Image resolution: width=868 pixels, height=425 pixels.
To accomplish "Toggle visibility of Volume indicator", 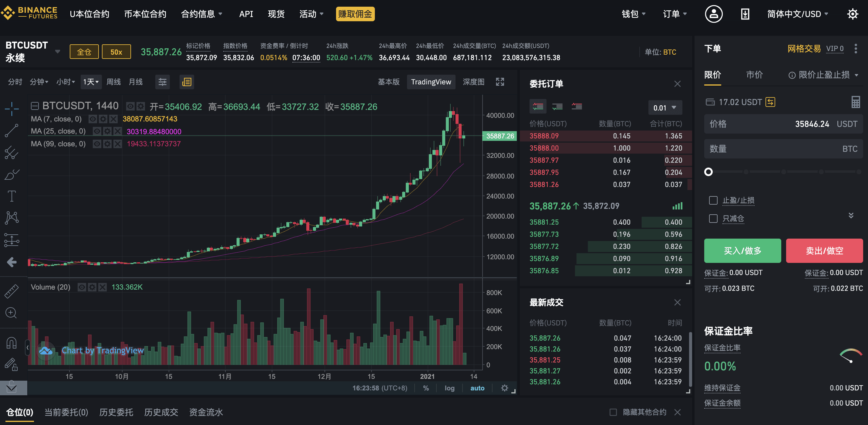I will 82,287.
